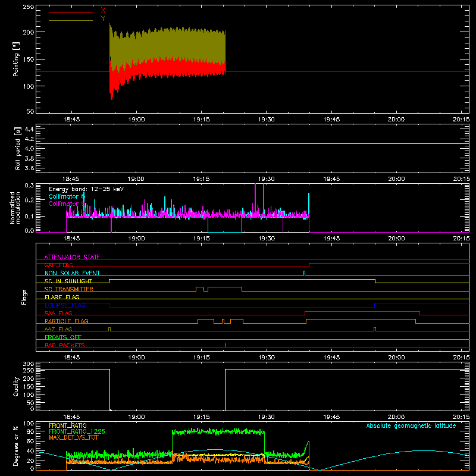Select the orange MAX_DET_VS_TOT legend entry
Image resolution: width=476 pixels, height=476 pixels.
tap(74, 437)
